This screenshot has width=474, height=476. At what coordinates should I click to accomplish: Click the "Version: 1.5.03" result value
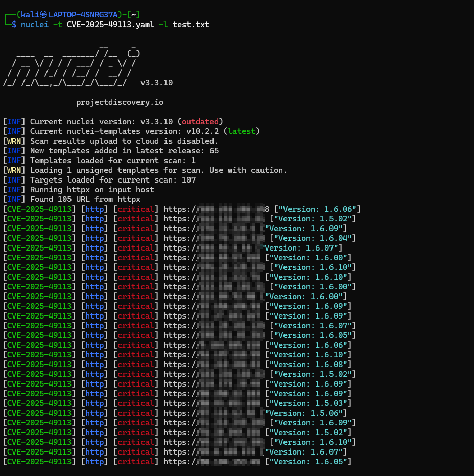tap(308, 403)
